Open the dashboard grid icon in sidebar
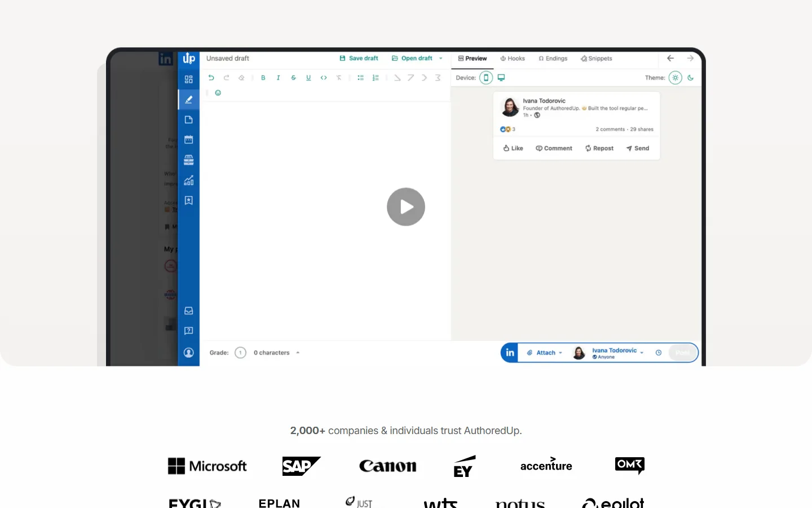812x508 pixels. tap(189, 80)
